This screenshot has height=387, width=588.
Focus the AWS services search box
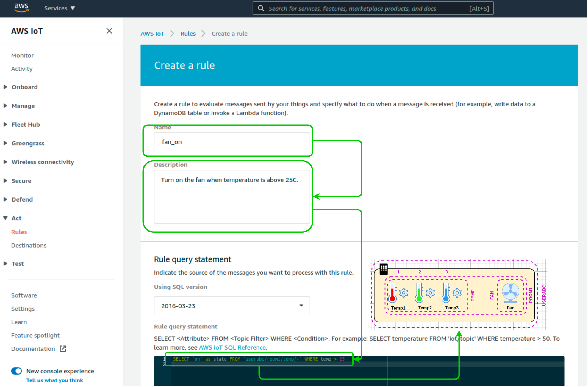pos(373,8)
